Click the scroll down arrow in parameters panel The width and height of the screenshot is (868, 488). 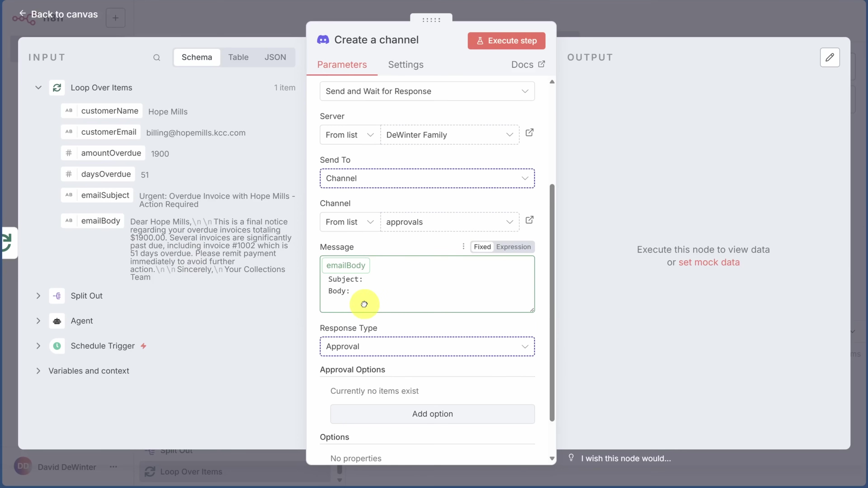click(x=552, y=458)
